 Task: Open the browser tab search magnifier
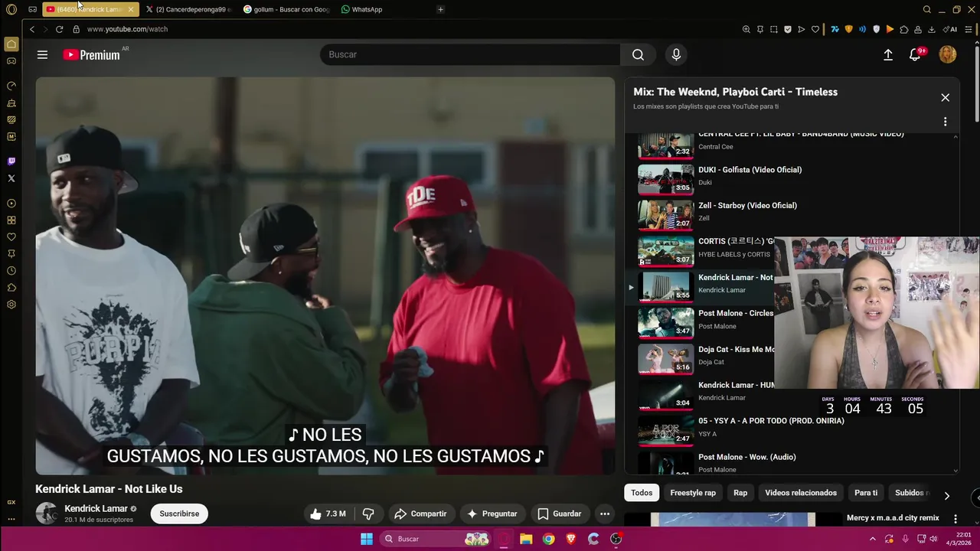(x=927, y=9)
